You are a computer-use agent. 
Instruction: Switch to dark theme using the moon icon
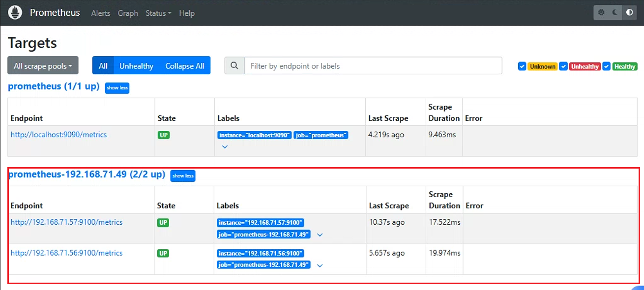[x=615, y=13]
